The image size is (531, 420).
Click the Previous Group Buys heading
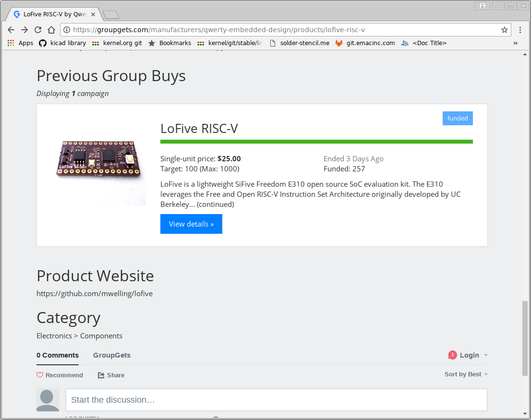tap(111, 76)
